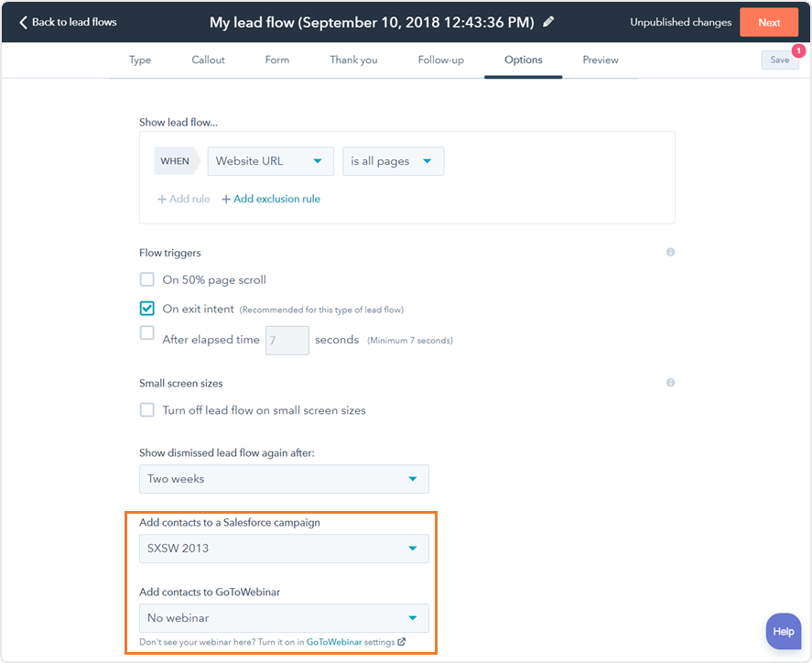Check the After elapsed time option
Screen dimensions: 812x663
pyautogui.click(x=147, y=333)
